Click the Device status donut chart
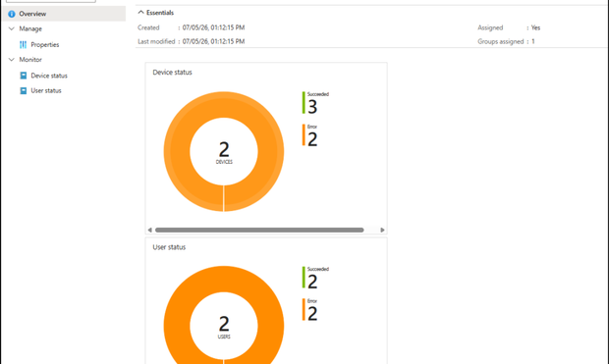 click(x=224, y=151)
